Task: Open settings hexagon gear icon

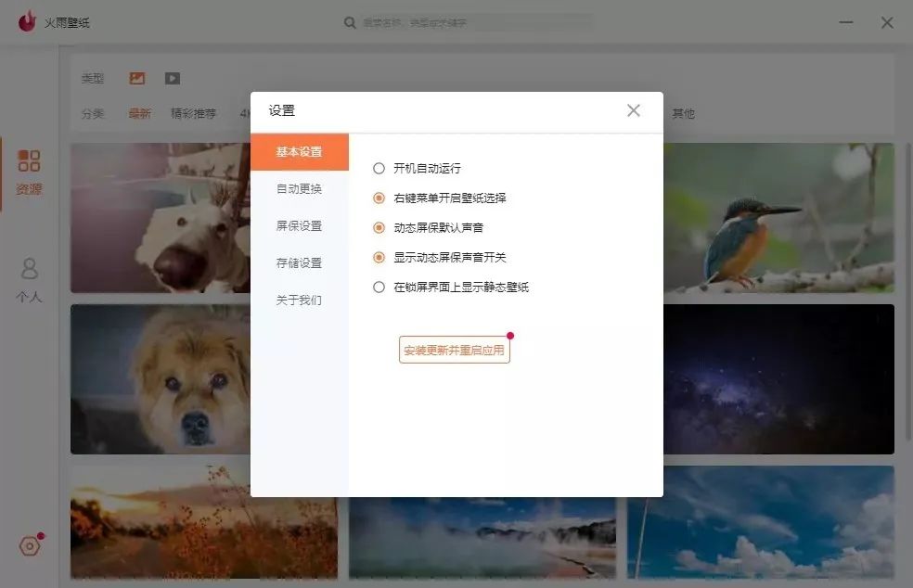Action: [30, 546]
